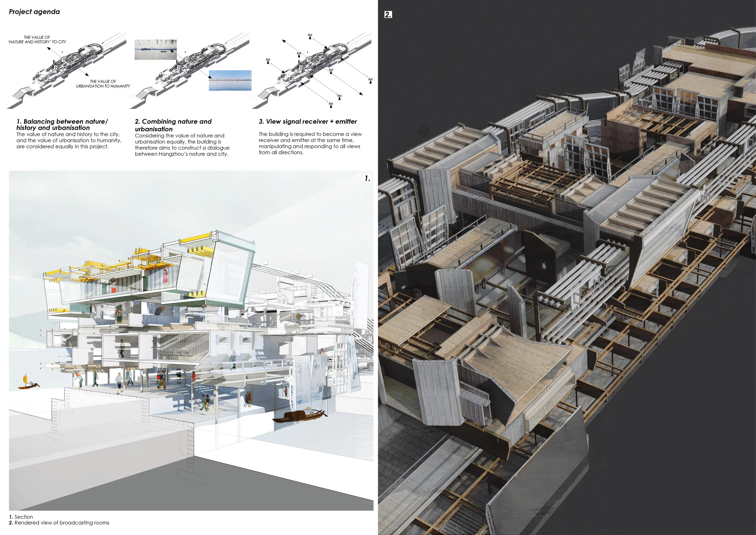Select heading '2. Combining nature and urbanisation'
The height and width of the screenshot is (535, 756).
coord(173,125)
